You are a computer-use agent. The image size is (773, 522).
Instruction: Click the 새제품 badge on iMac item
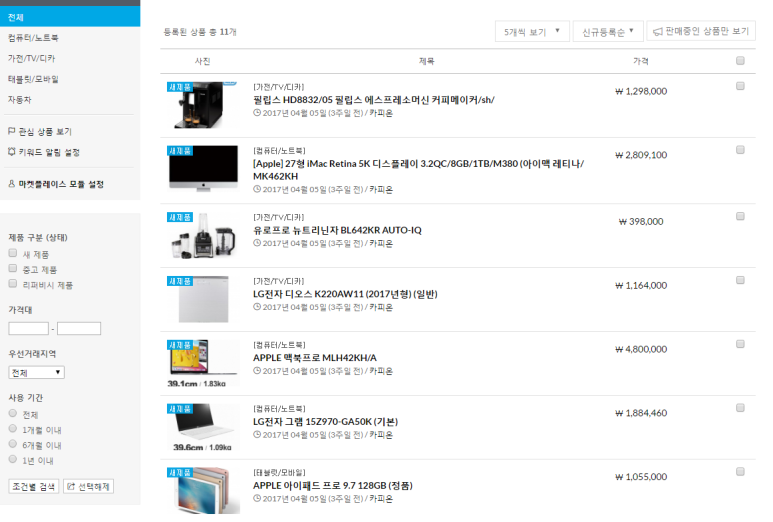179,150
